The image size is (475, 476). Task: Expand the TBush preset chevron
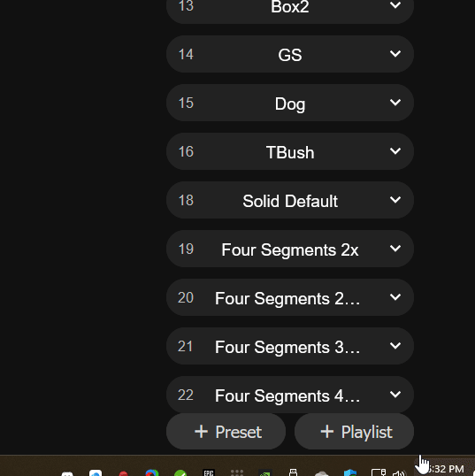[x=395, y=151]
